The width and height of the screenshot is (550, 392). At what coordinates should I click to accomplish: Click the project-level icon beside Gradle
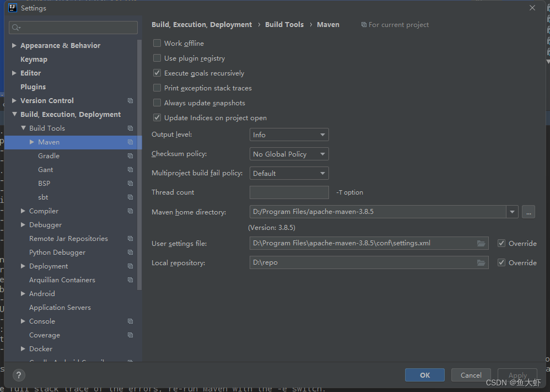[130, 156]
